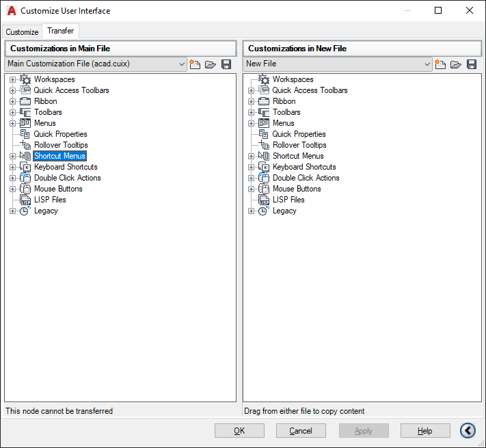Save main customization file with disk icon

point(226,64)
